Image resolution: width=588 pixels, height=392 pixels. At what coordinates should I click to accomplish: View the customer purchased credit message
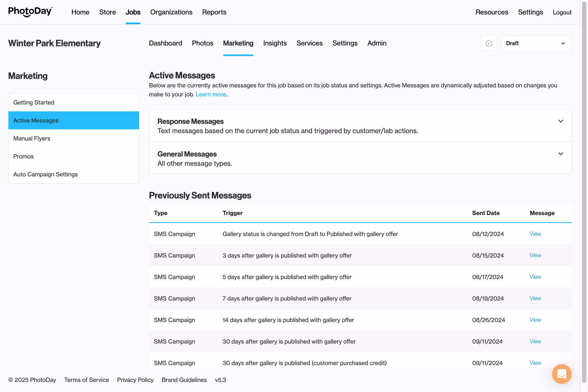tap(535, 363)
